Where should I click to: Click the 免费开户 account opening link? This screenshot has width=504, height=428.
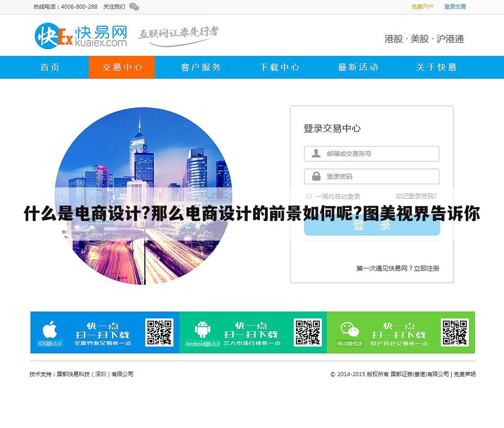(422, 7)
